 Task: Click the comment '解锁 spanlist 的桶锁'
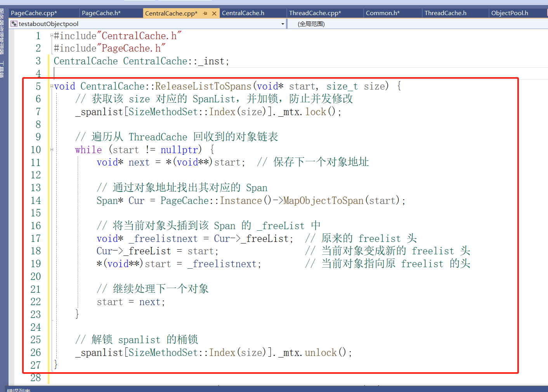137,340
